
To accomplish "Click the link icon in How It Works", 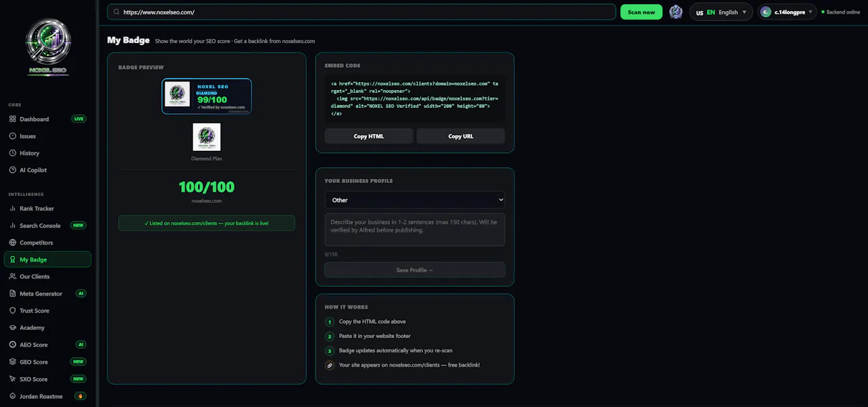I will point(329,365).
